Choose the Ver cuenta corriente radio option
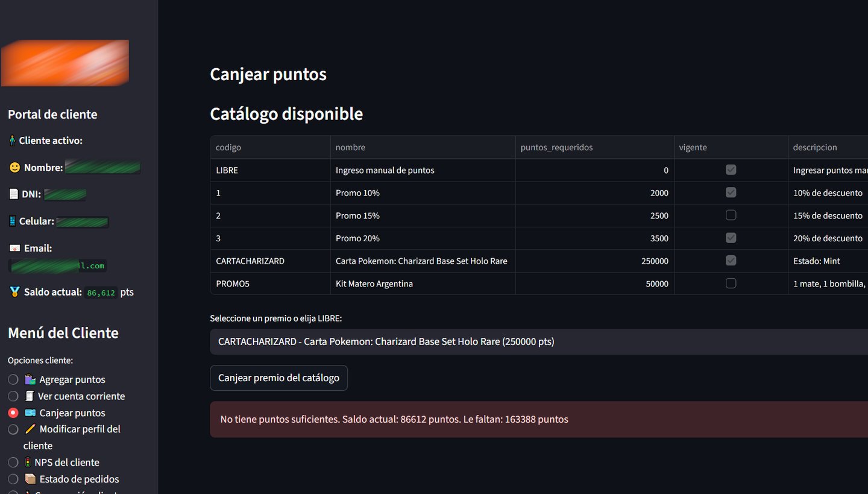 click(x=13, y=396)
